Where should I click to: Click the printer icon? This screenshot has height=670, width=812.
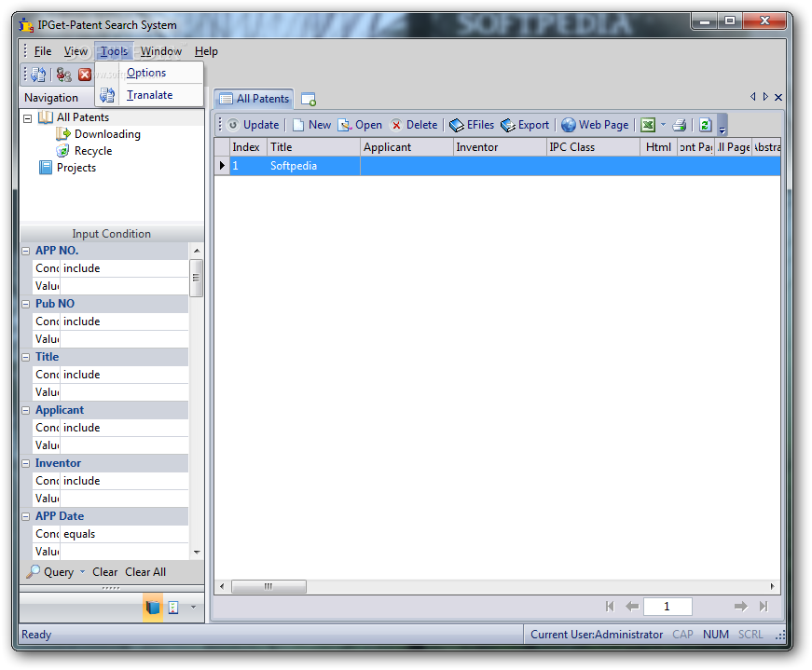pyautogui.click(x=680, y=125)
